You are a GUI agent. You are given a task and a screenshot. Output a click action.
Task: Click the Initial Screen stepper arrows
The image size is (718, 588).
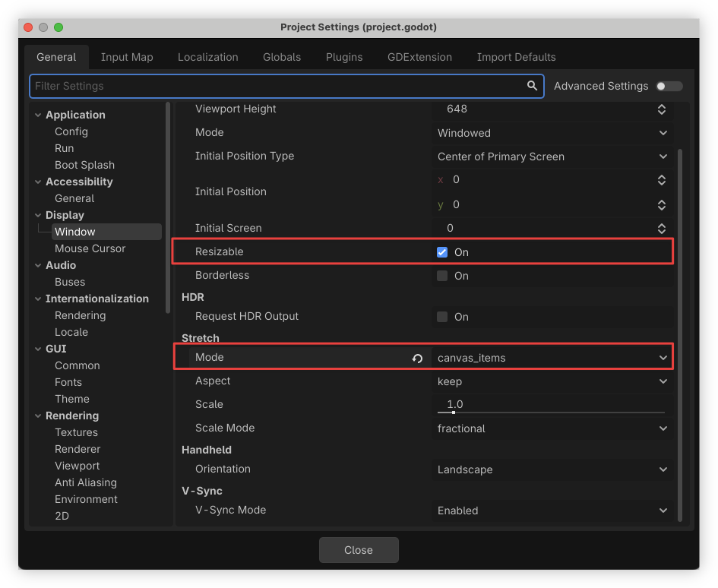661,229
